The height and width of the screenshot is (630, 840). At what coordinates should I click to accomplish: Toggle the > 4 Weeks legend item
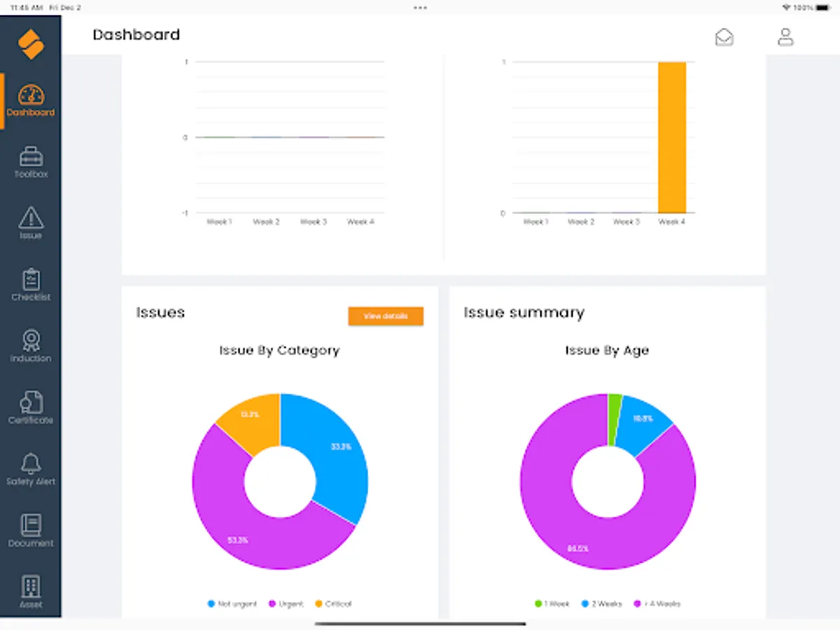657,603
